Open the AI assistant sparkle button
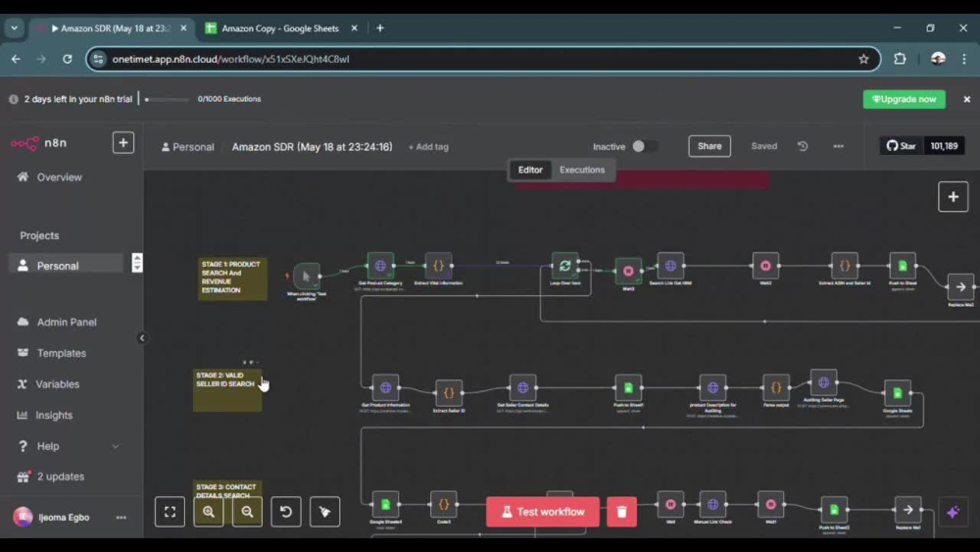Viewport: 980px width, 552px height. tap(953, 512)
